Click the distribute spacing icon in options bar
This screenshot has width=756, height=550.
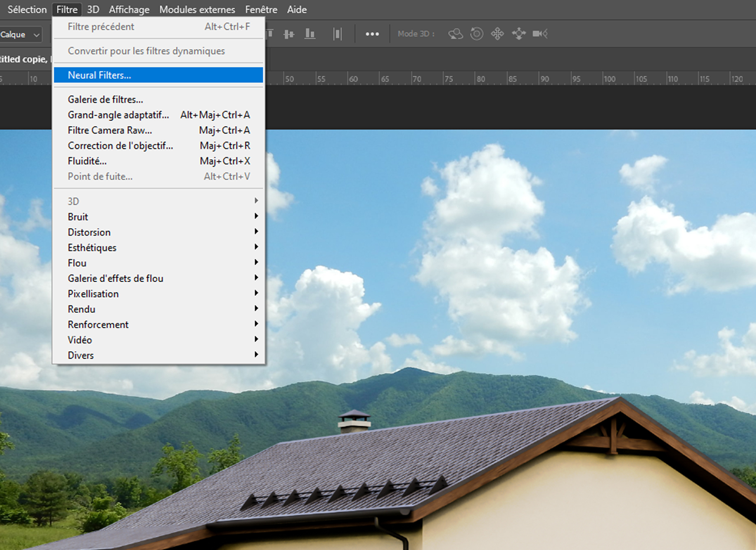[x=337, y=34]
